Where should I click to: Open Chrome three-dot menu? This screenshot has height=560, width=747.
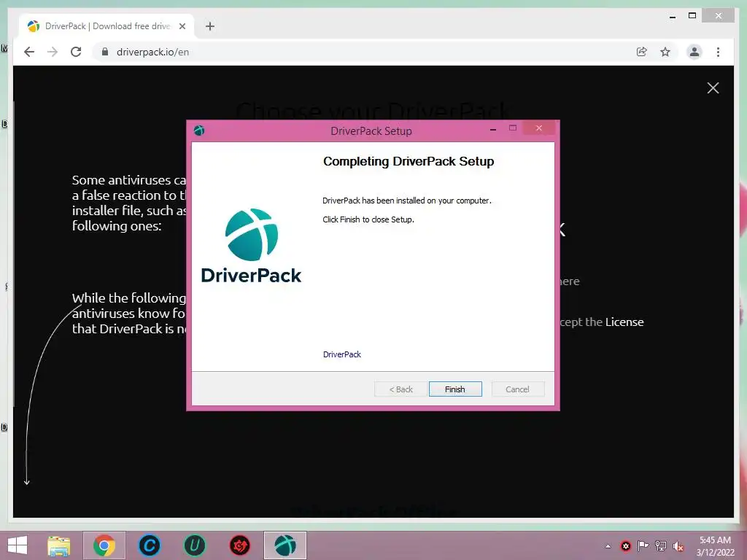point(718,52)
